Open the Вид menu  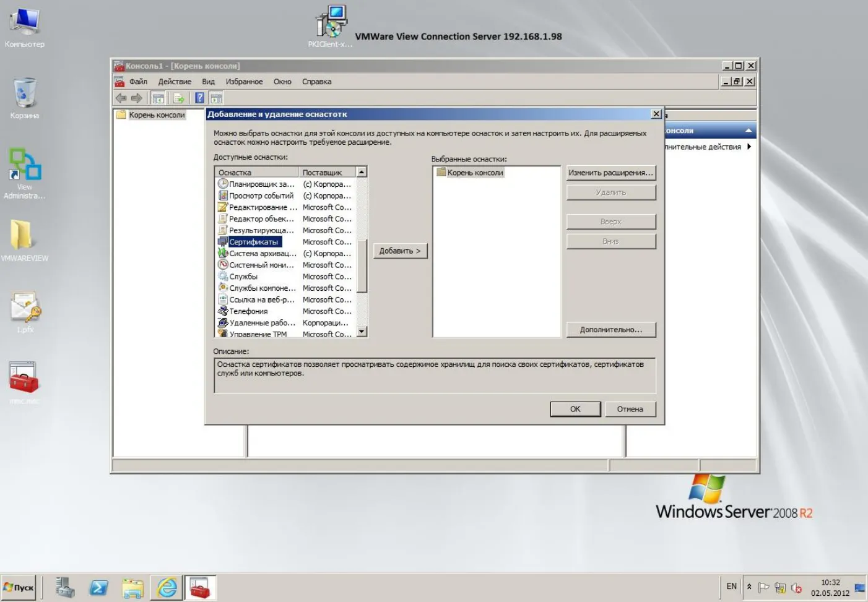(208, 82)
